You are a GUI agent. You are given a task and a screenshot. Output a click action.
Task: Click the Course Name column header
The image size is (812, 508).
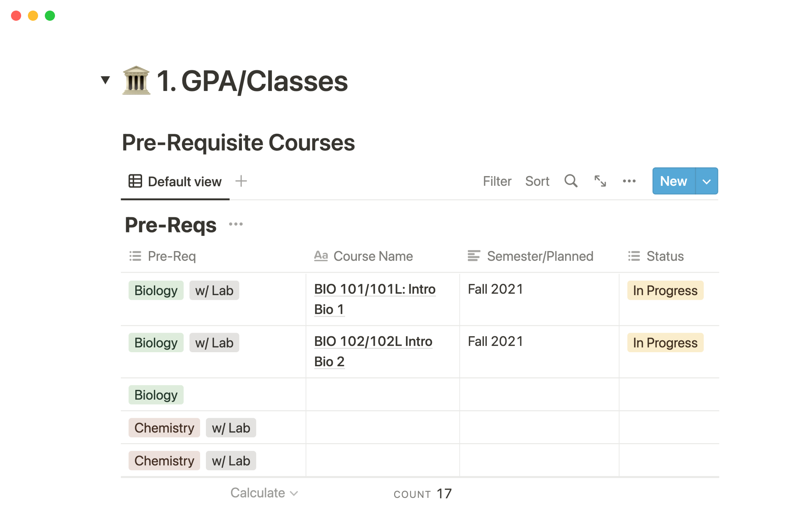tap(373, 256)
